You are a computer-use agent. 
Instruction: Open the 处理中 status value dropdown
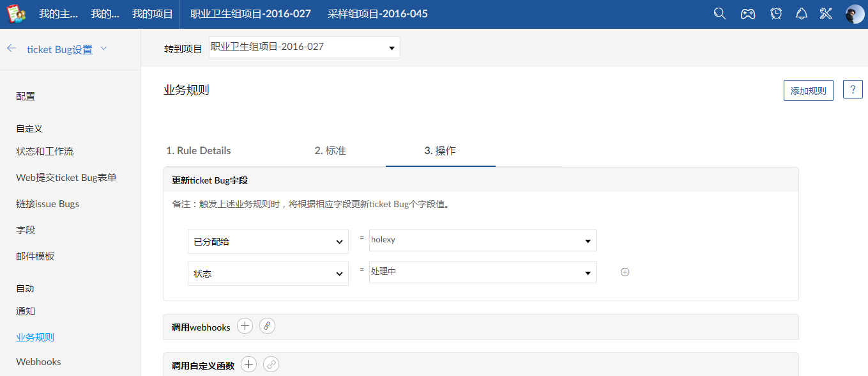pyautogui.click(x=482, y=272)
